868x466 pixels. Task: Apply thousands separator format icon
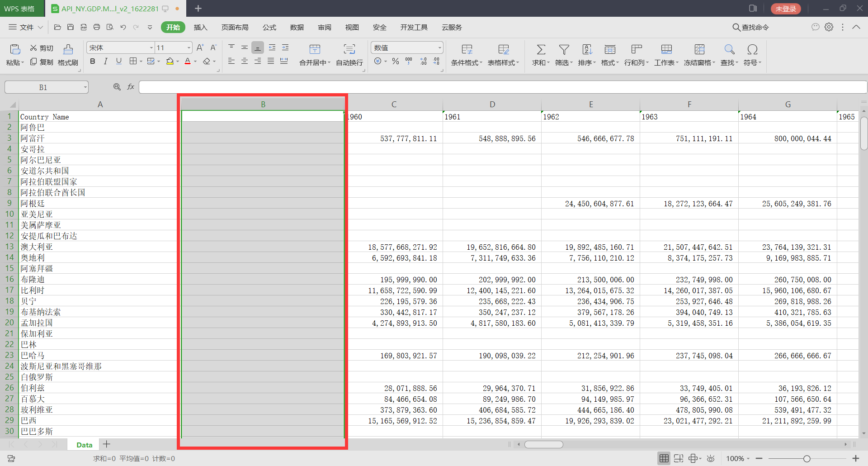[409, 61]
